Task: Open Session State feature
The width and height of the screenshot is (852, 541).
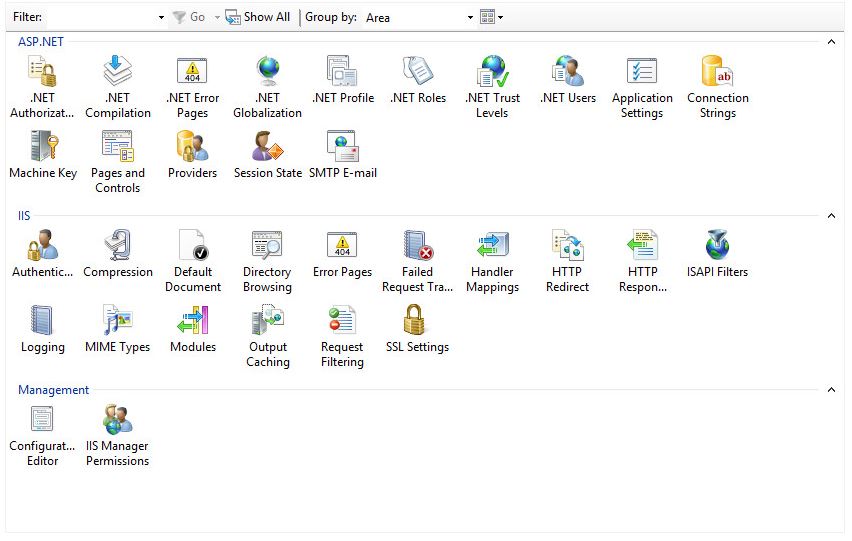Action: point(267,155)
